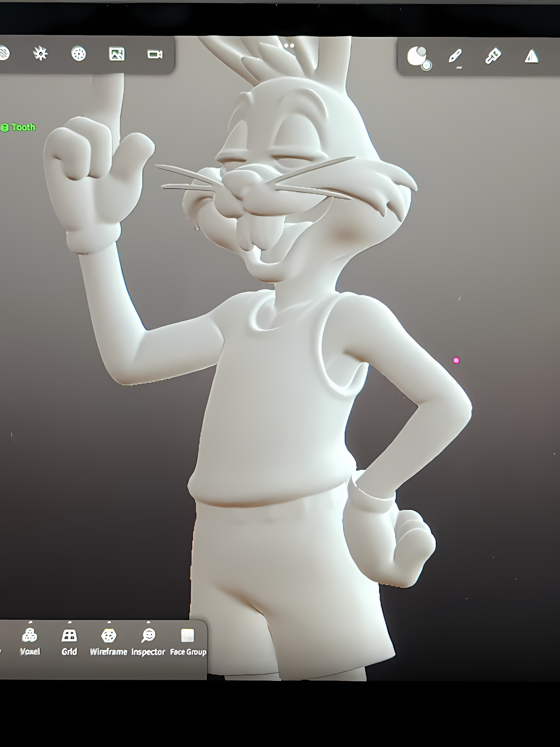Toggle Wireframe display
Viewport: 560px width, 747px height.
[109, 642]
